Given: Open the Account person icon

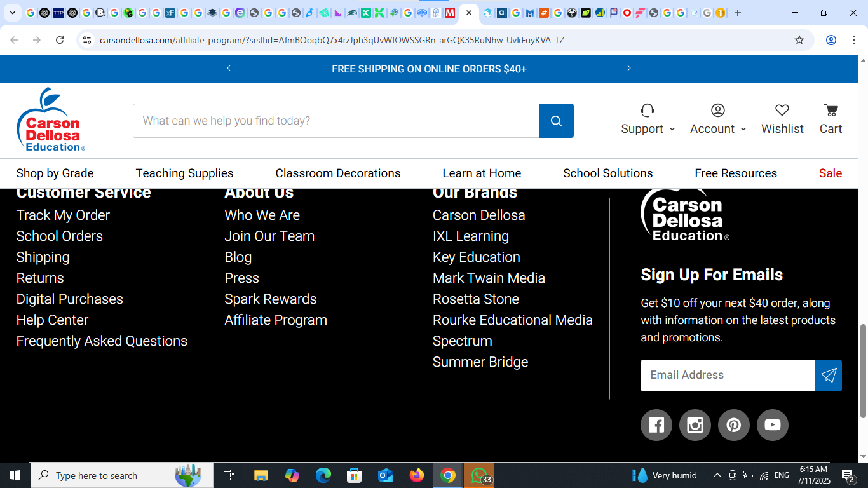Looking at the screenshot, I should pos(718,111).
